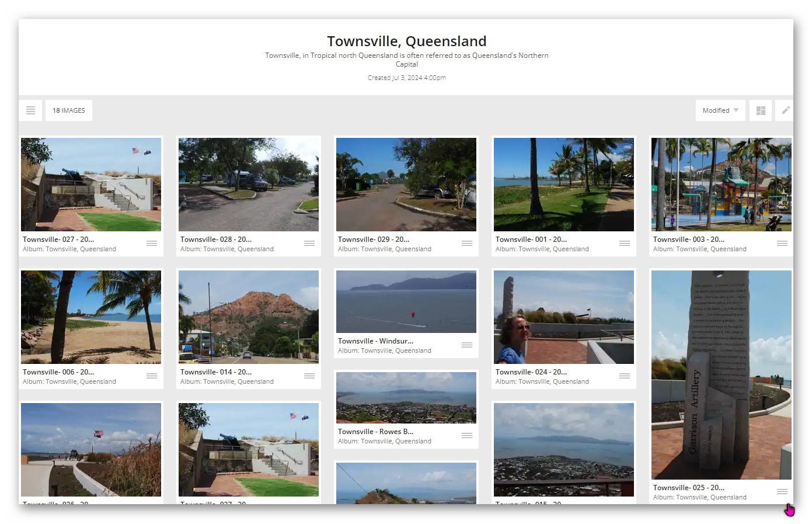Open the options handle for Townsville- 025
Screen dimensions: 812x524
pos(782,492)
